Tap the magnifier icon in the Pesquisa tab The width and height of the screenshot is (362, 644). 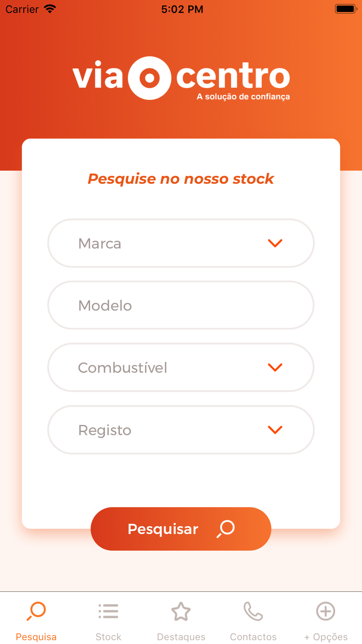(x=36, y=611)
